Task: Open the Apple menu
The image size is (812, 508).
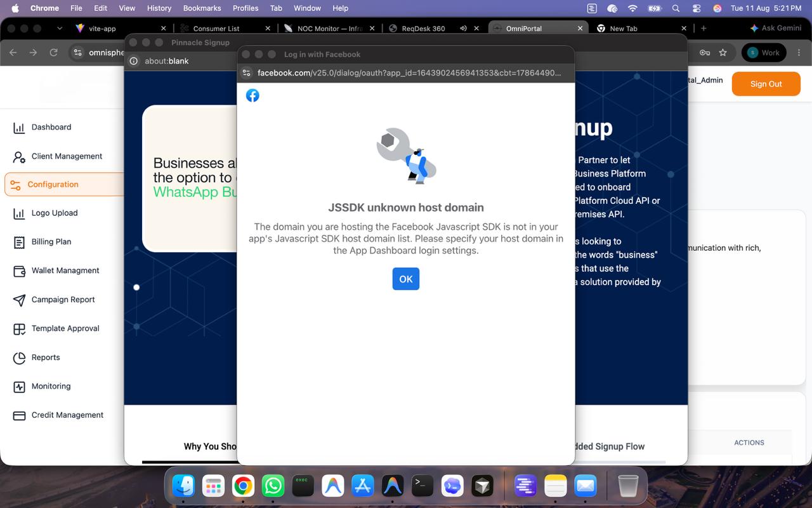Action: (x=15, y=8)
